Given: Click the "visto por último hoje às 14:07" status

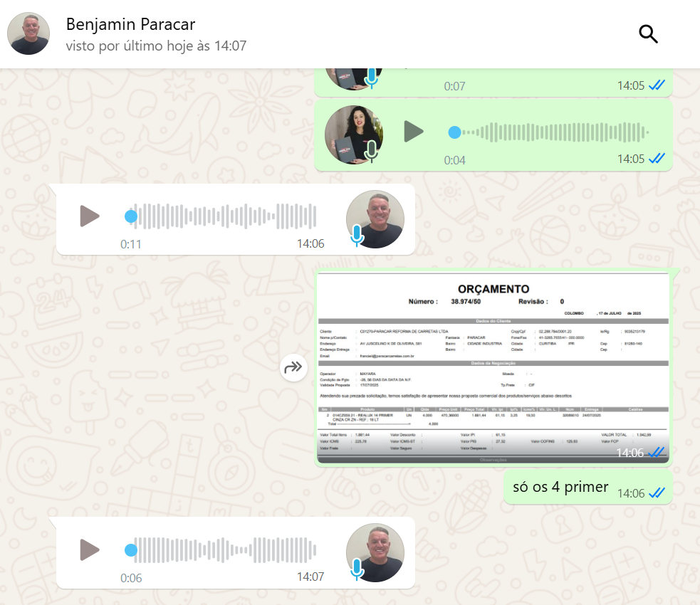Looking at the screenshot, I should pos(156,46).
